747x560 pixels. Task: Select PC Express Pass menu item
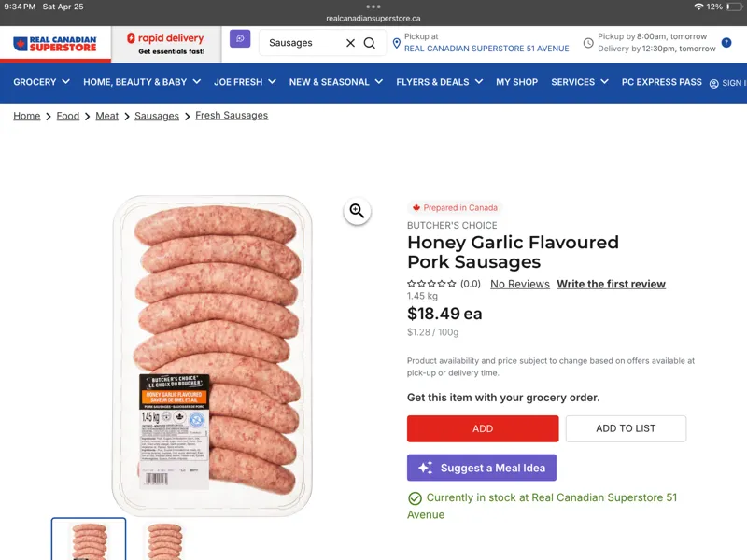tap(661, 82)
